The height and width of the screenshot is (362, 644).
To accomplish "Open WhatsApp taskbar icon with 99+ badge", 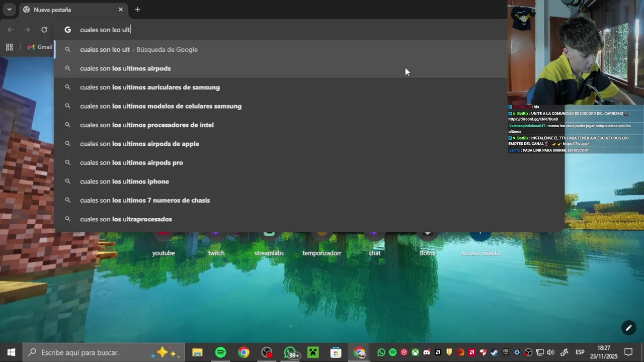I will click(290, 352).
